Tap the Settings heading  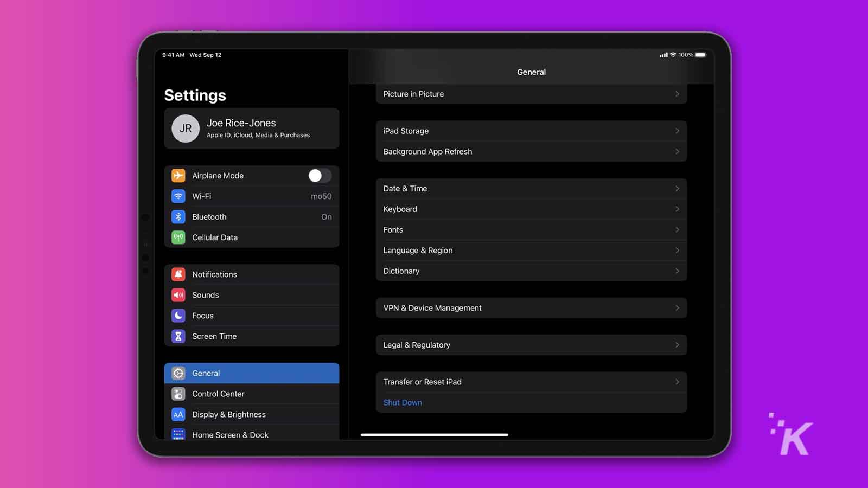pyautogui.click(x=195, y=95)
